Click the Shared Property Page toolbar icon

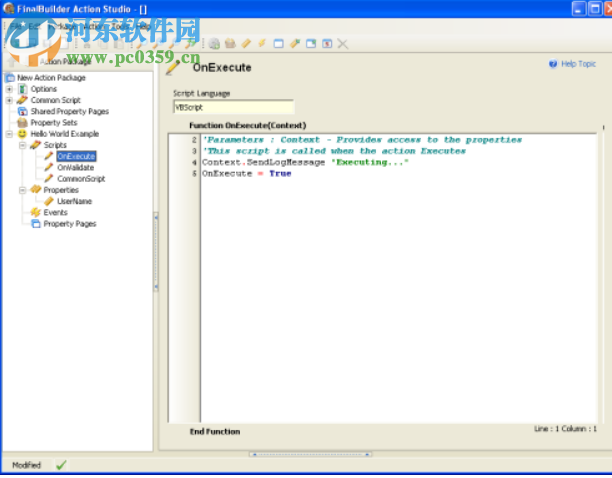point(327,43)
